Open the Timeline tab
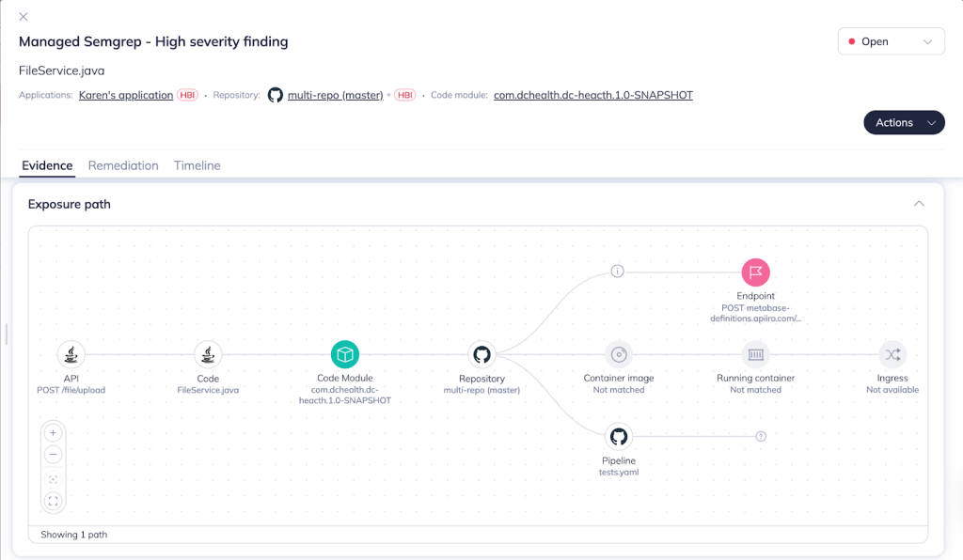The width and height of the screenshot is (963, 560). [197, 165]
